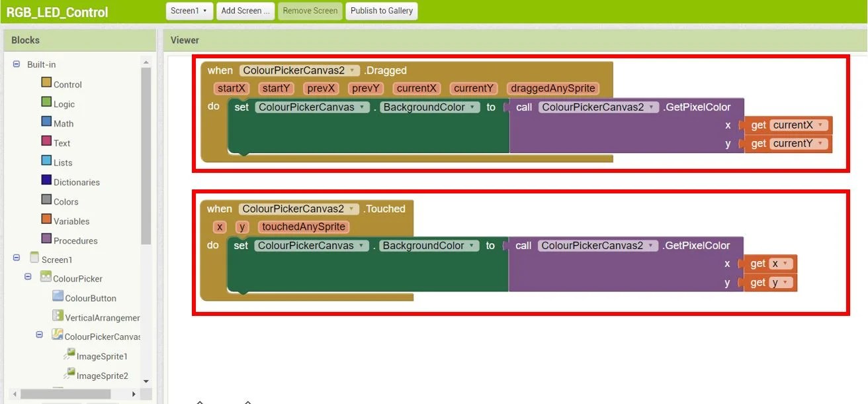Open BackgroundColor property dropdown in Dragged block
The width and height of the screenshot is (868, 404).
point(472,107)
